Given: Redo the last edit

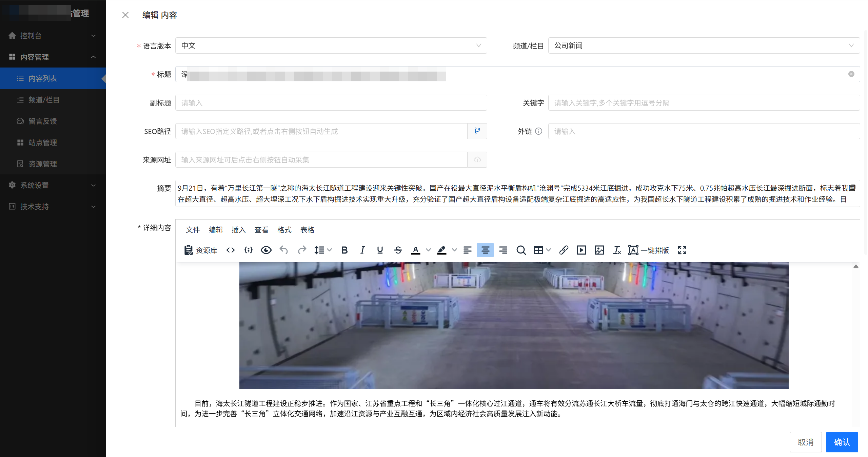Looking at the screenshot, I should coord(302,250).
